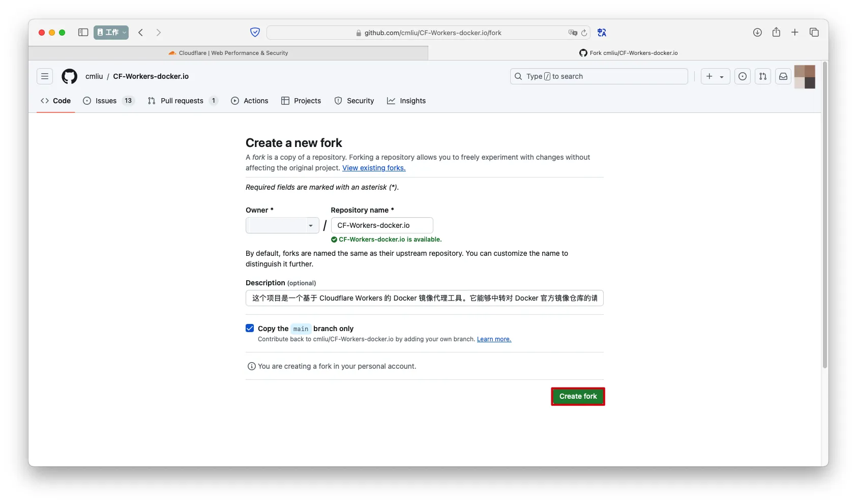The width and height of the screenshot is (857, 504).
Task: Follow the View existing forks link
Action: 374,168
